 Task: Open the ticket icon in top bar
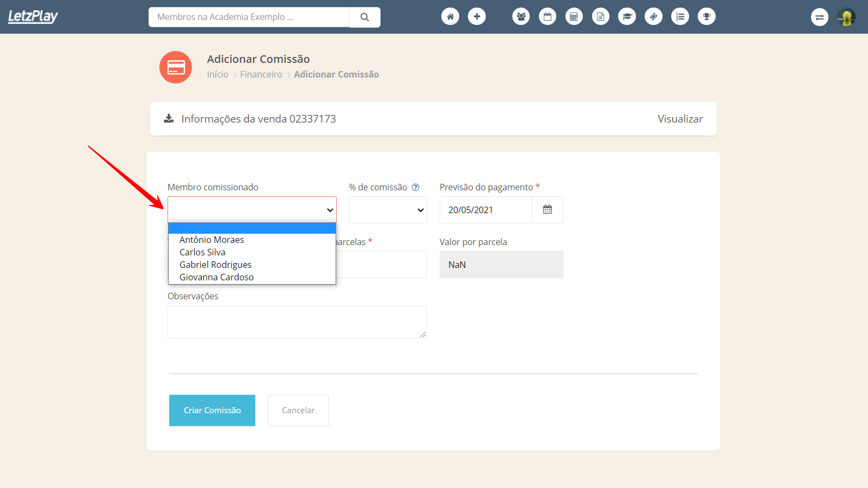coord(653,17)
